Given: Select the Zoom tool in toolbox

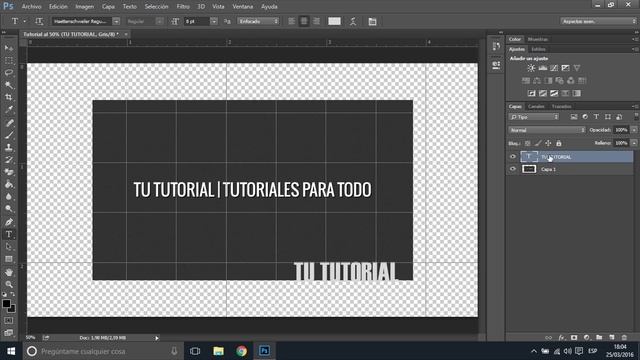Looking at the screenshot, I should (x=9, y=284).
